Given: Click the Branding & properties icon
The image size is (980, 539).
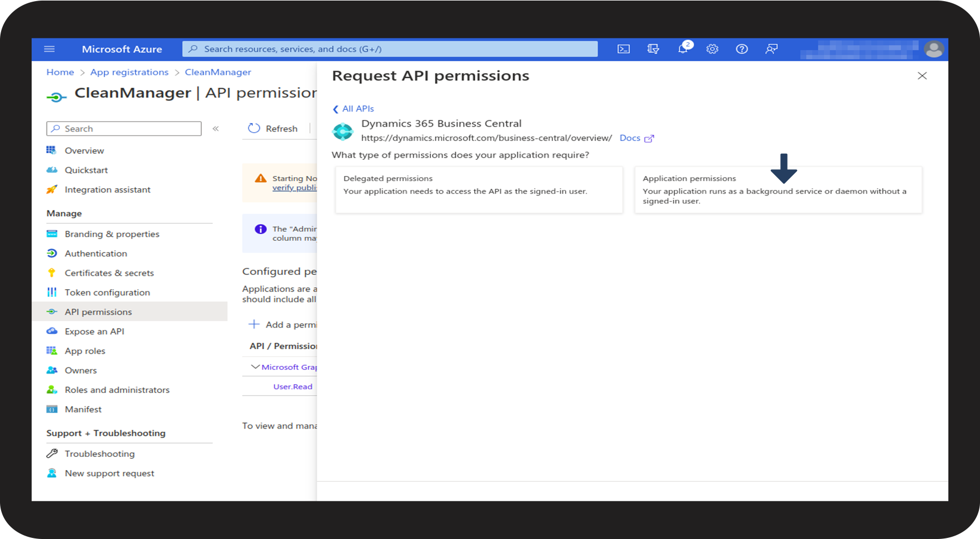Looking at the screenshot, I should coord(52,234).
